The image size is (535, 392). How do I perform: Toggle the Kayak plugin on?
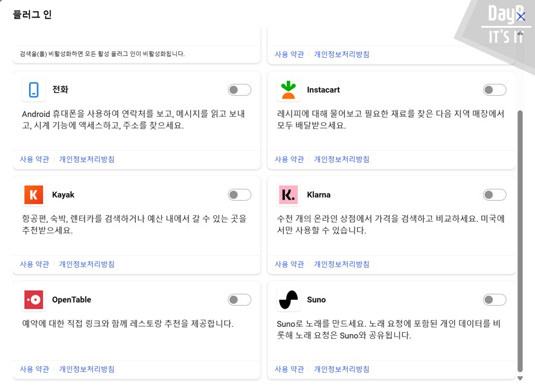pyautogui.click(x=239, y=195)
